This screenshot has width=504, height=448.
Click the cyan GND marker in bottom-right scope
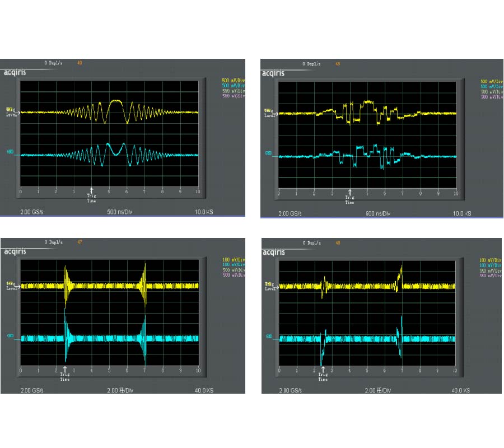tap(268, 337)
